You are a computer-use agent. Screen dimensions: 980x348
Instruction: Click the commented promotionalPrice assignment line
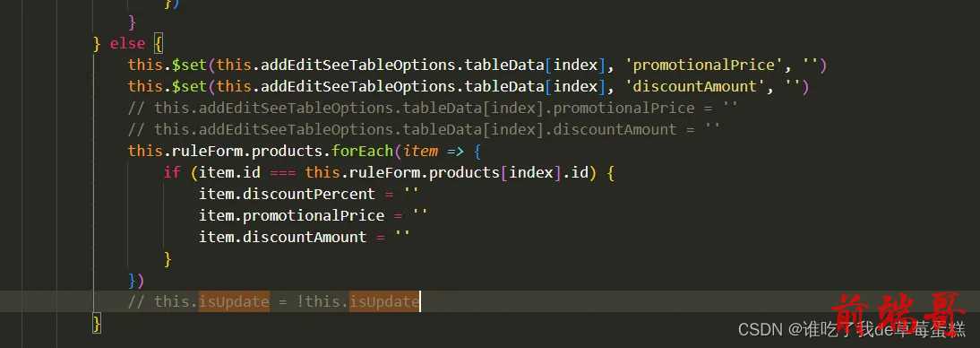pyautogui.click(x=434, y=109)
